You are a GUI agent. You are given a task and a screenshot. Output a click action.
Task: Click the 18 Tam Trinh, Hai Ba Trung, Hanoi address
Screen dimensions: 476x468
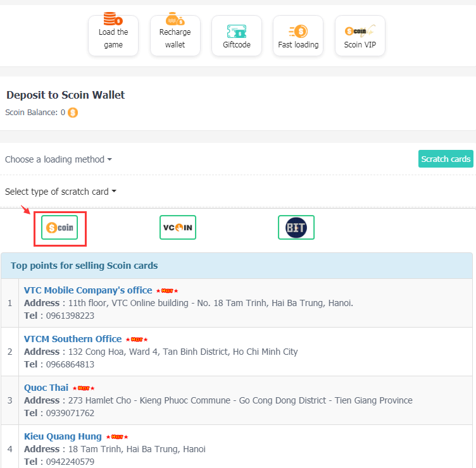(x=137, y=449)
